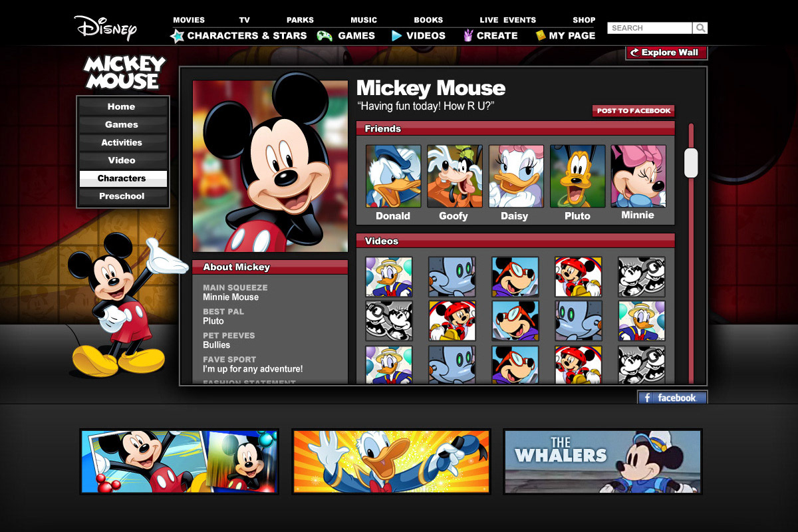This screenshot has height=532, width=798.
Task: Click the star icon beside Characters & Stars
Action: coord(177,36)
